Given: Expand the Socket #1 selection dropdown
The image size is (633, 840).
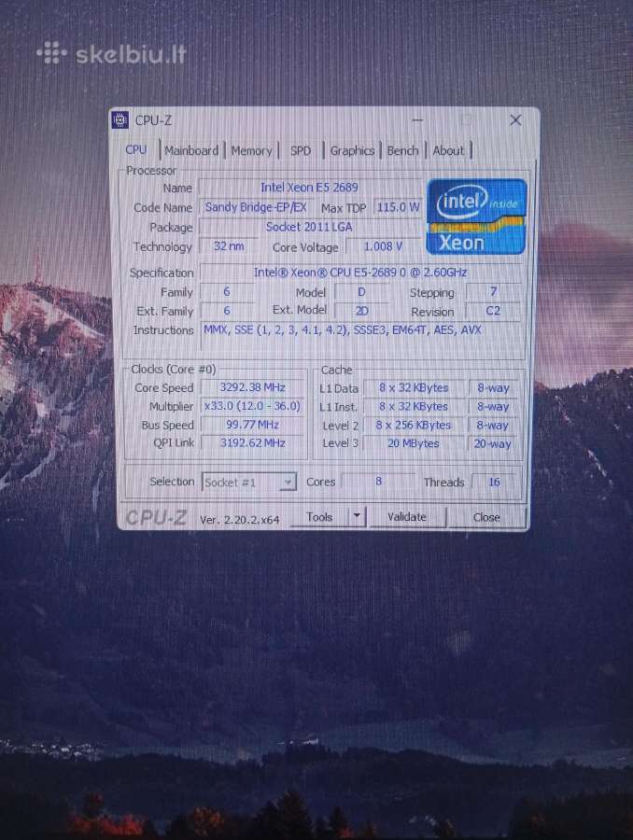Looking at the screenshot, I should pyautogui.click(x=288, y=483).
